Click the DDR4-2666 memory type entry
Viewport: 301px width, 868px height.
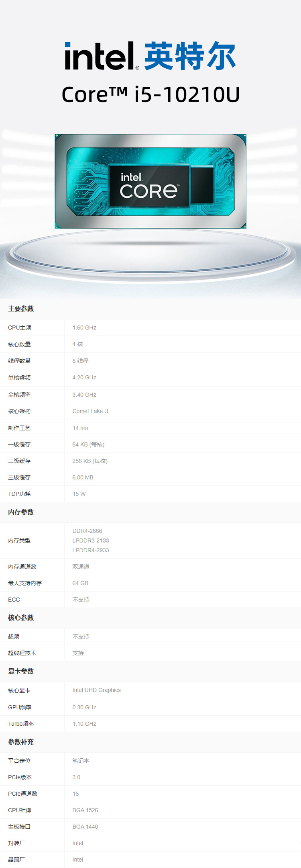click(x=87, y=531)
